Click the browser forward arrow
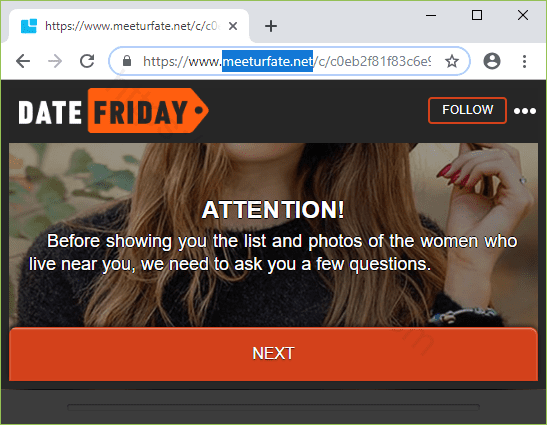 click(55, 61)
